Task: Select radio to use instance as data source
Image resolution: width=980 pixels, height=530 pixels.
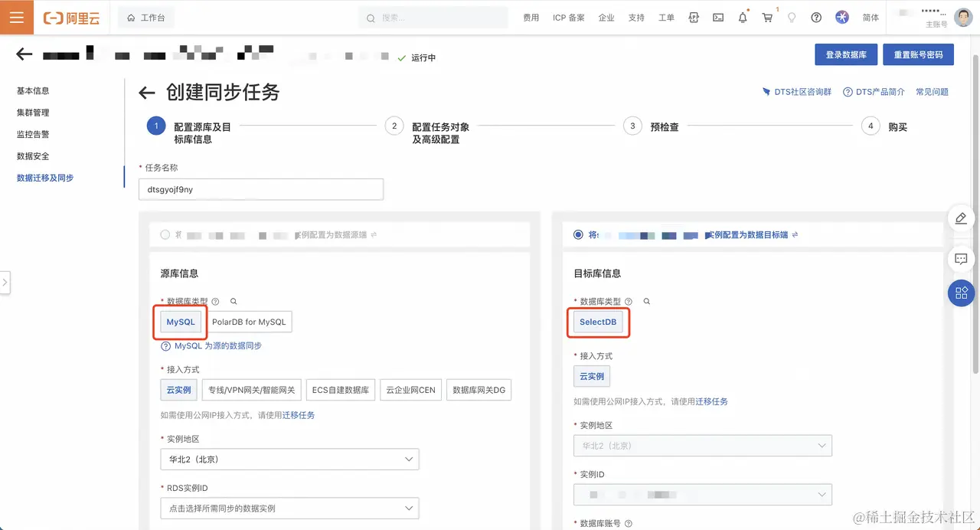Action: pyautogui.click(x=165, y=235)
